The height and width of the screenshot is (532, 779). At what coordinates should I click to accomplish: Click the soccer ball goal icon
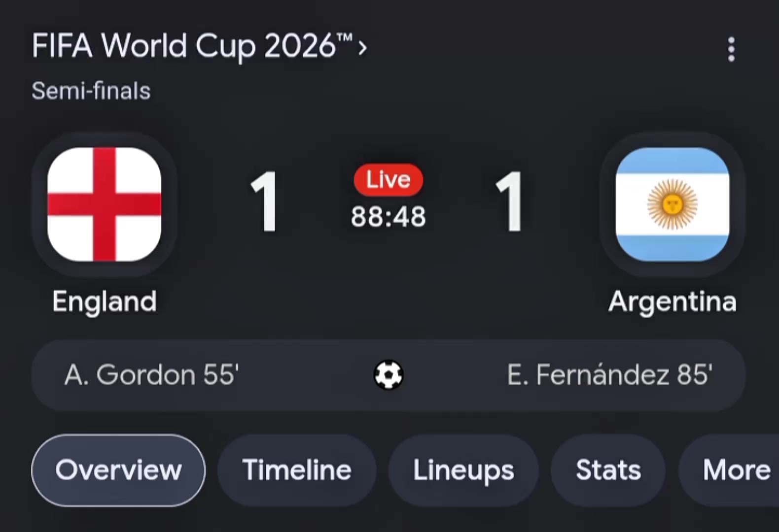tap(389, 375)
